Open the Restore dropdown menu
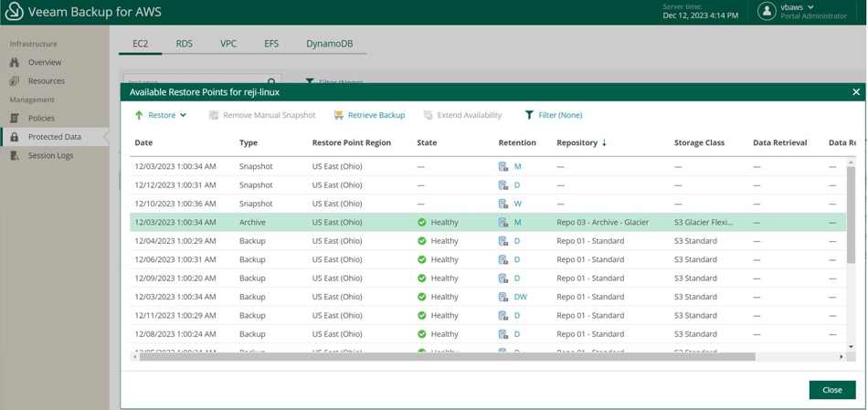The height and width of the screenshot is (410, 868). 161,115
